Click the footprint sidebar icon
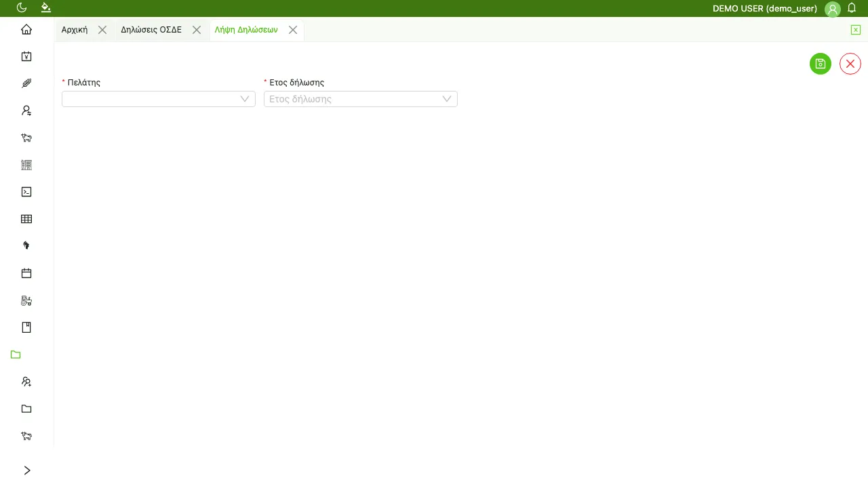The image size is (868, 488). (26, 246)
